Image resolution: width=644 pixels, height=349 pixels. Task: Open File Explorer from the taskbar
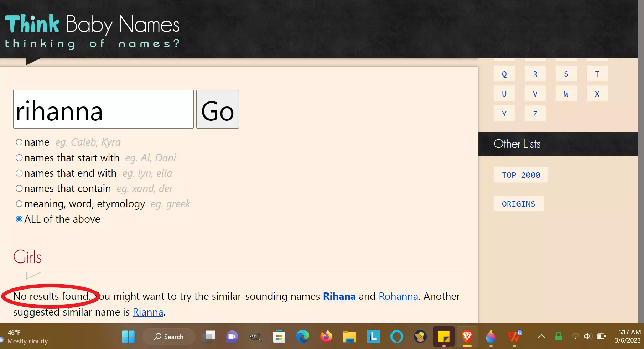pyautogui.click(x=349, y=337)
